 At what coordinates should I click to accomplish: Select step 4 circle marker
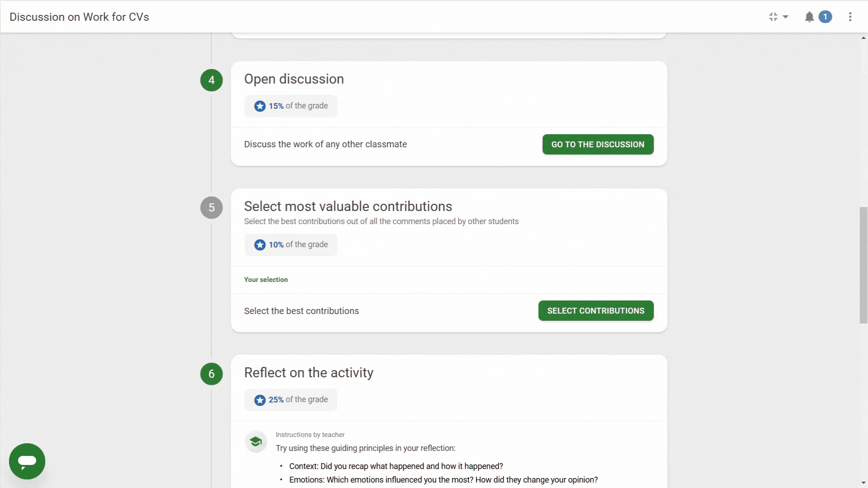pyautogui.click(x=212, y=80)
